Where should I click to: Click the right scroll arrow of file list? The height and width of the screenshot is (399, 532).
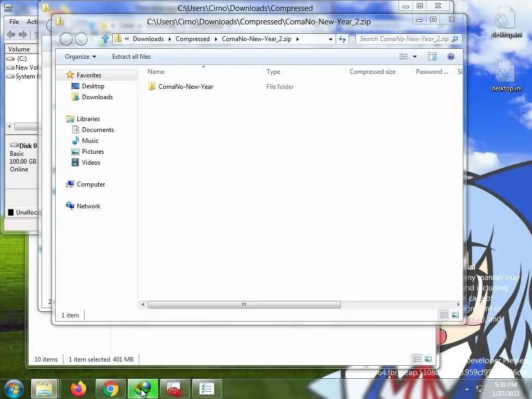click(x=458, y=304)
